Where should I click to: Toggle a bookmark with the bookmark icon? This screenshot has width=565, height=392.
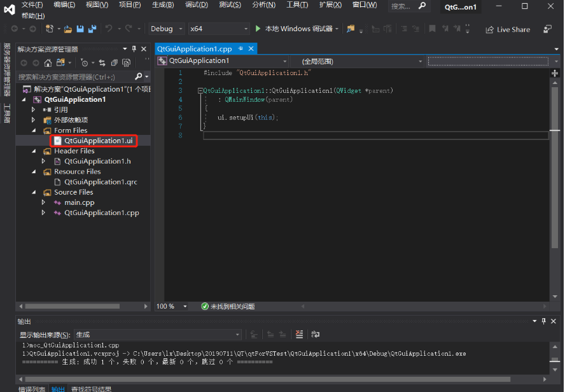432,29
